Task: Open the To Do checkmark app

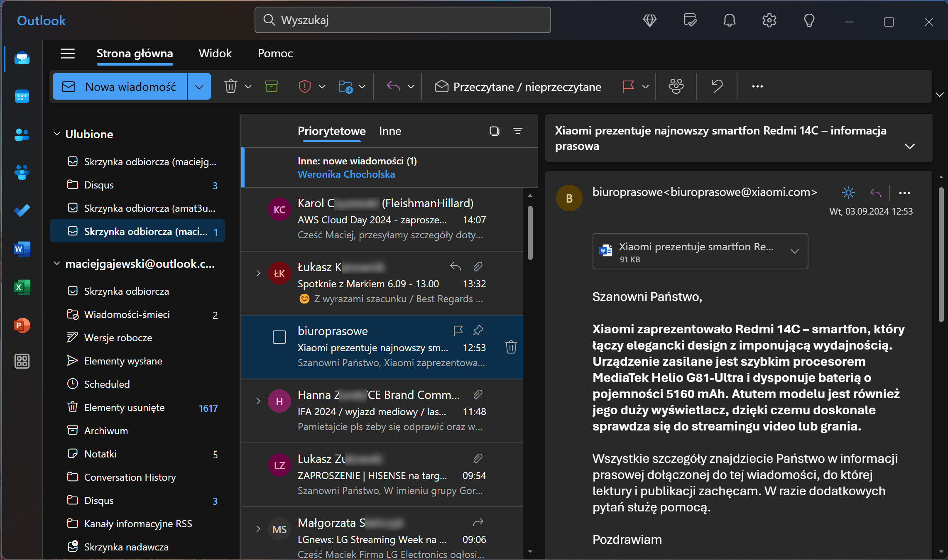Action: tap(22, 211)
